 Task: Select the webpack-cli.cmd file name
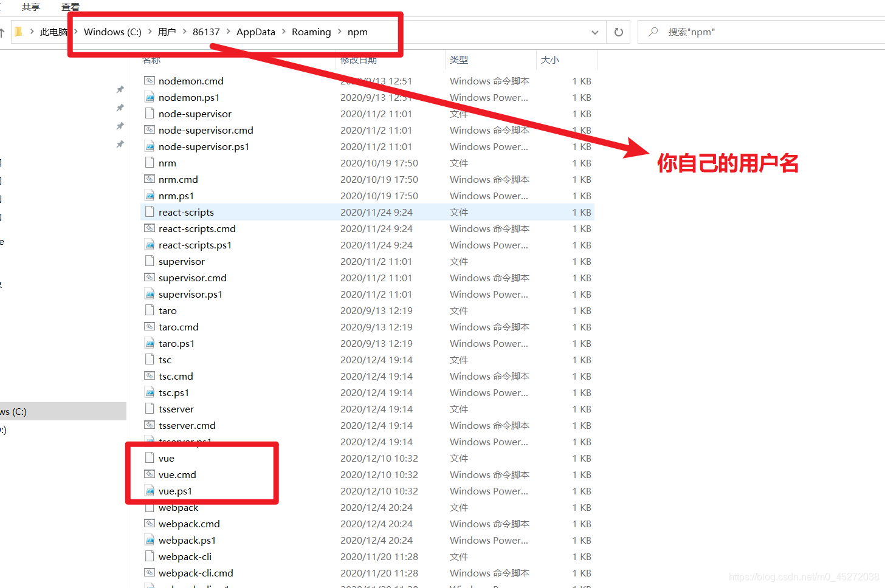click(x=196, y=573)
